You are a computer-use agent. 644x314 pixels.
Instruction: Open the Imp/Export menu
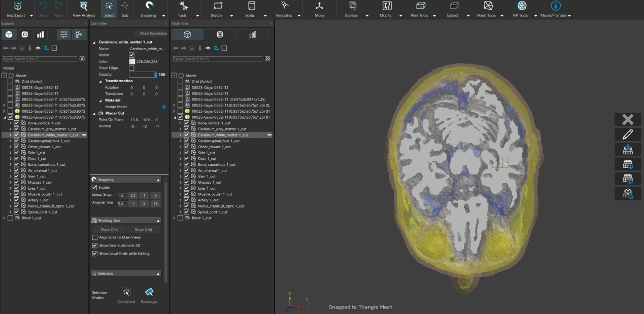(x=18, y=7)
